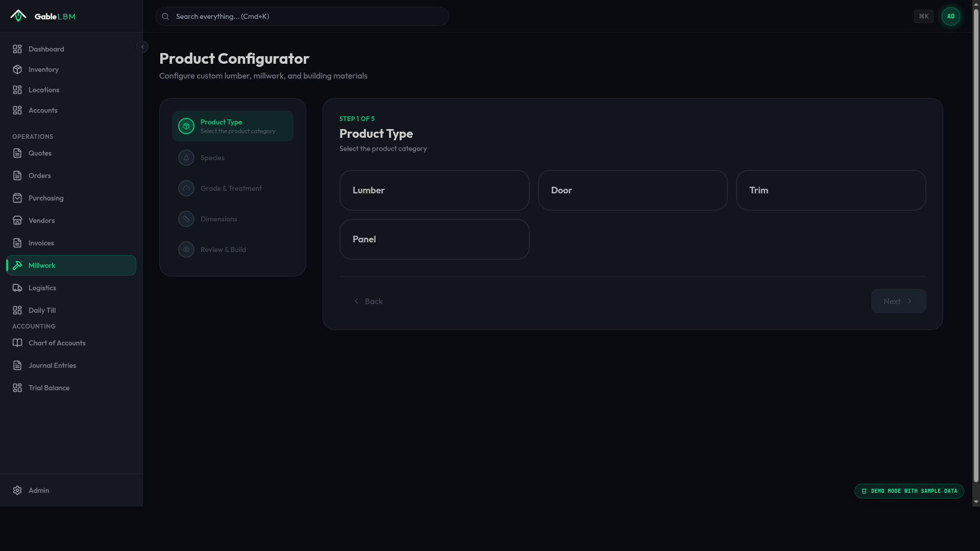Select the Vendors truck icon

[x=17, y=220]
